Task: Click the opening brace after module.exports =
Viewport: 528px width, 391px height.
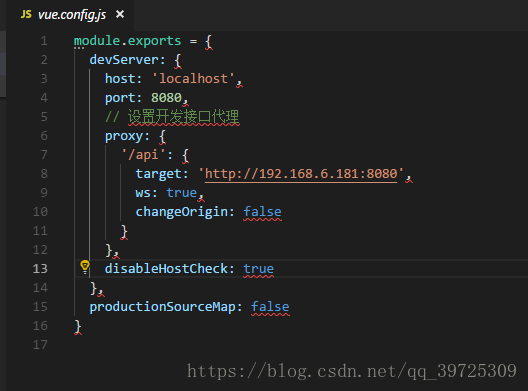Action: (209, 42)
